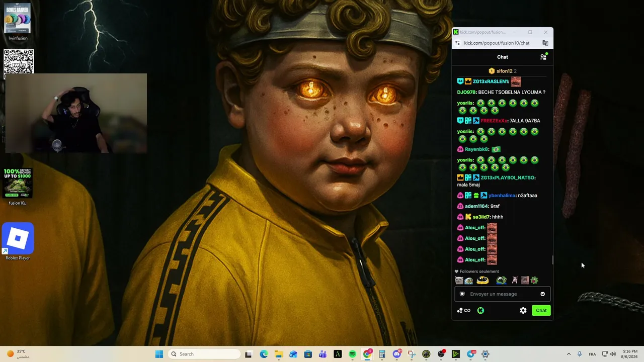
Task: Open clock showing 5:16 PM
Action: [630, 354]
